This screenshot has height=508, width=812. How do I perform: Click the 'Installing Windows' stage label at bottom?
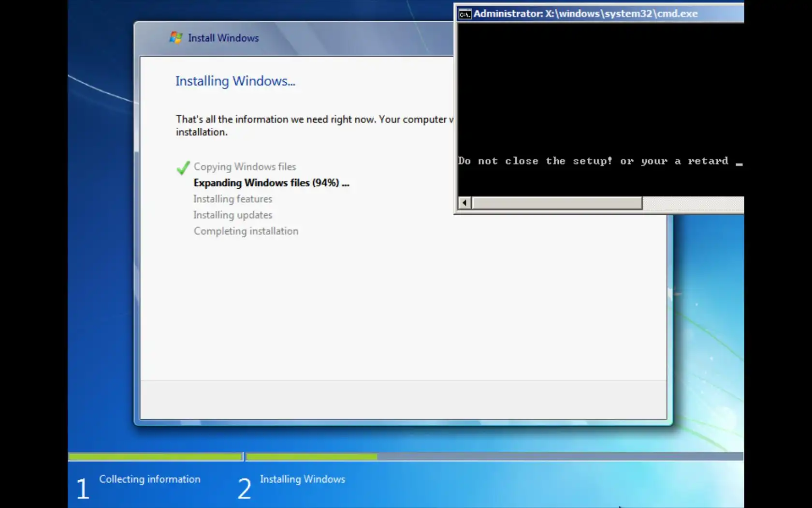pos(303,479)
